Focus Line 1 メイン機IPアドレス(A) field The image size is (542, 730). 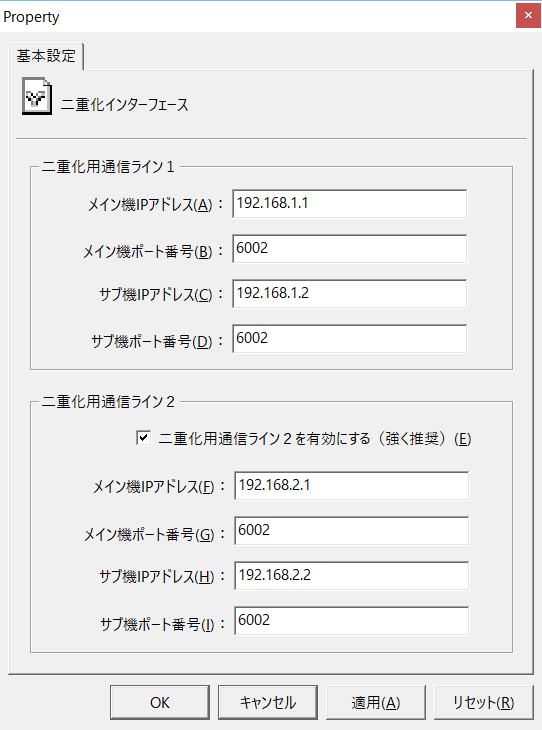[x=350, y=203]
